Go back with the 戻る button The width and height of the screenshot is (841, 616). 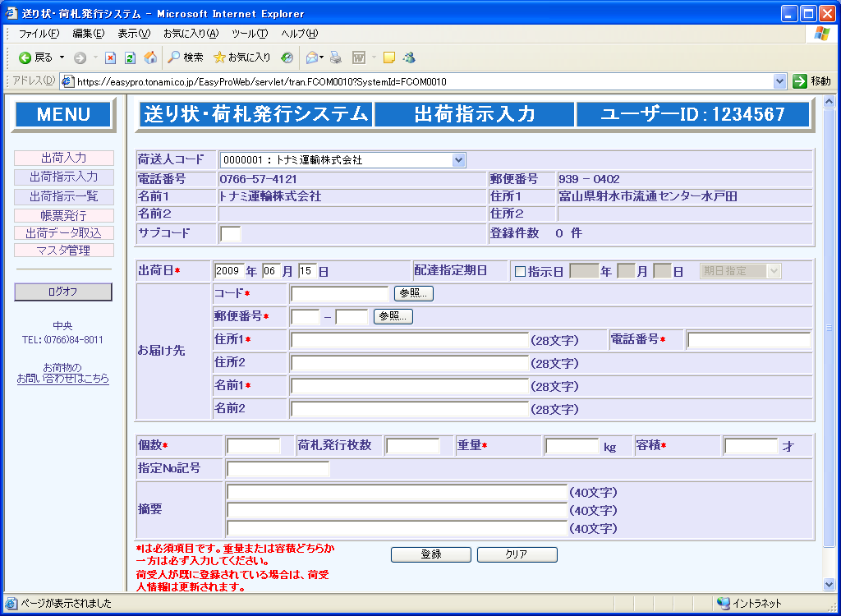click(35, 57)
